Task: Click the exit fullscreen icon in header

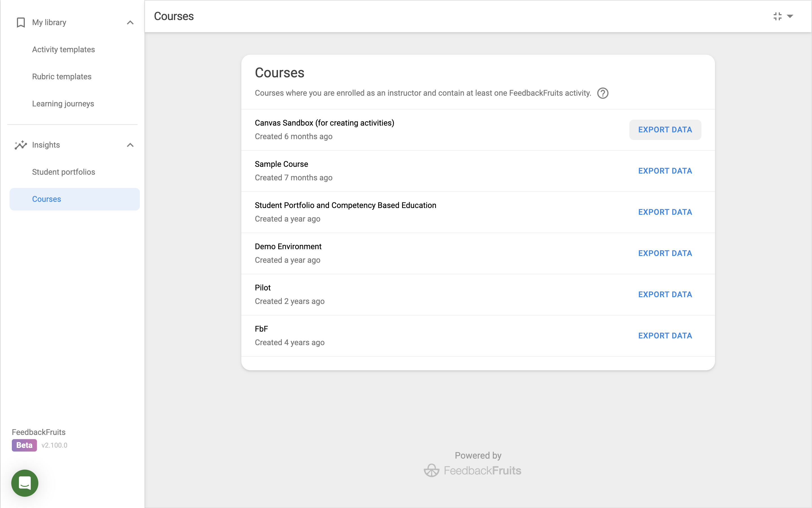Action: (x=777, y=16)
